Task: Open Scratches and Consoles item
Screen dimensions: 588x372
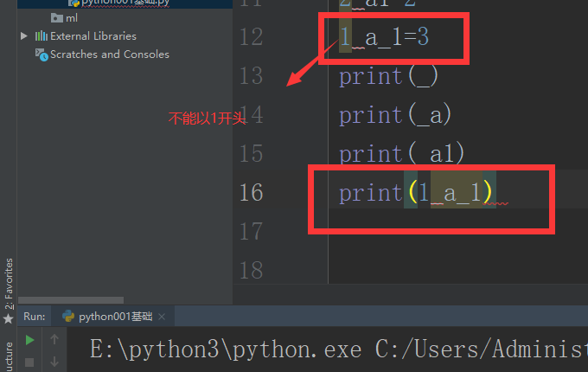Action: 110,55
